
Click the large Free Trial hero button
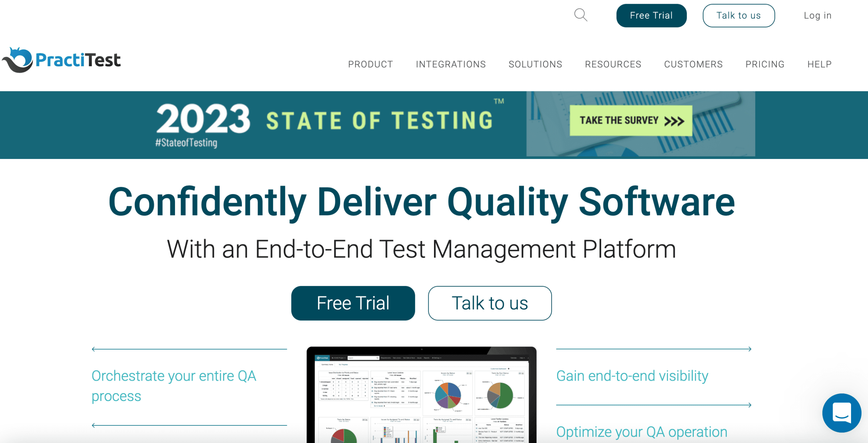(353, 303)
